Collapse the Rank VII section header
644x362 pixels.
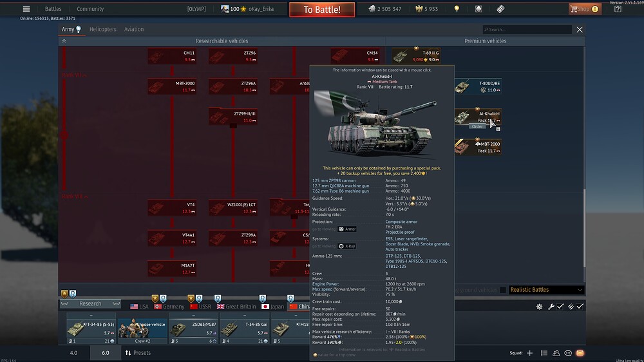click(74, 75)
